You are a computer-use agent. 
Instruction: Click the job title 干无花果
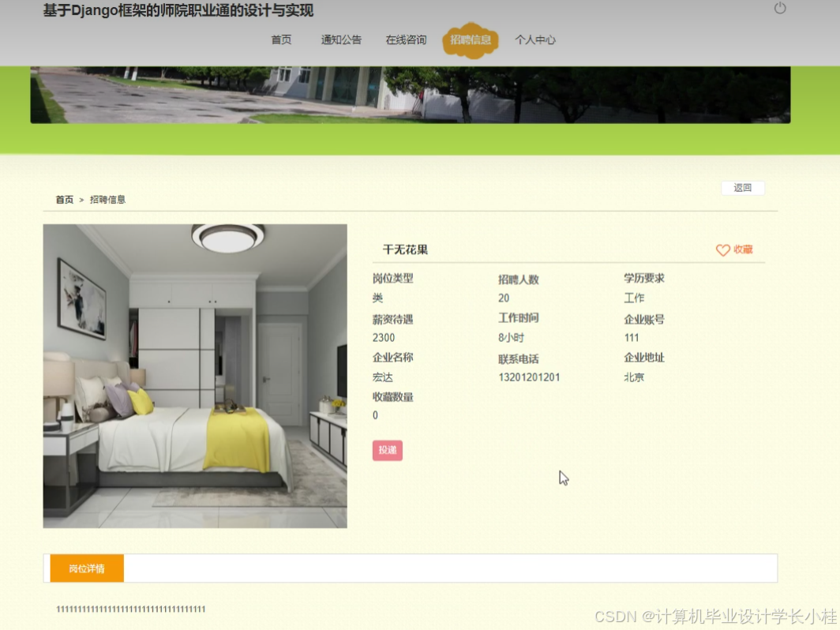[405, 249]
